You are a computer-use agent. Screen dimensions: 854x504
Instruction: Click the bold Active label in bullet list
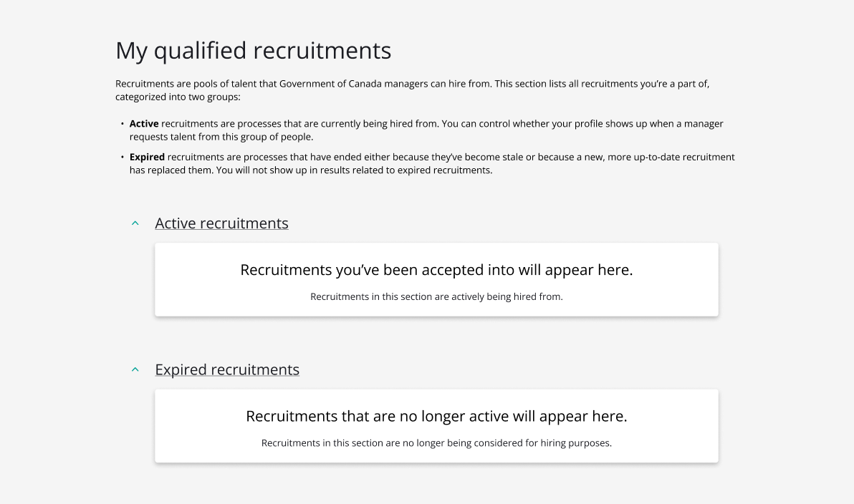(x=143, y=123)
